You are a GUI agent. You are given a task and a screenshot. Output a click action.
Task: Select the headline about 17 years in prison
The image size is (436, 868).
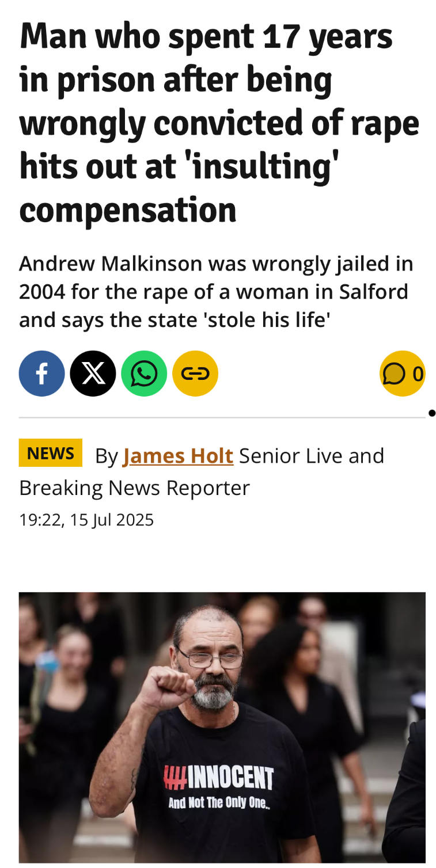point(219,123)
